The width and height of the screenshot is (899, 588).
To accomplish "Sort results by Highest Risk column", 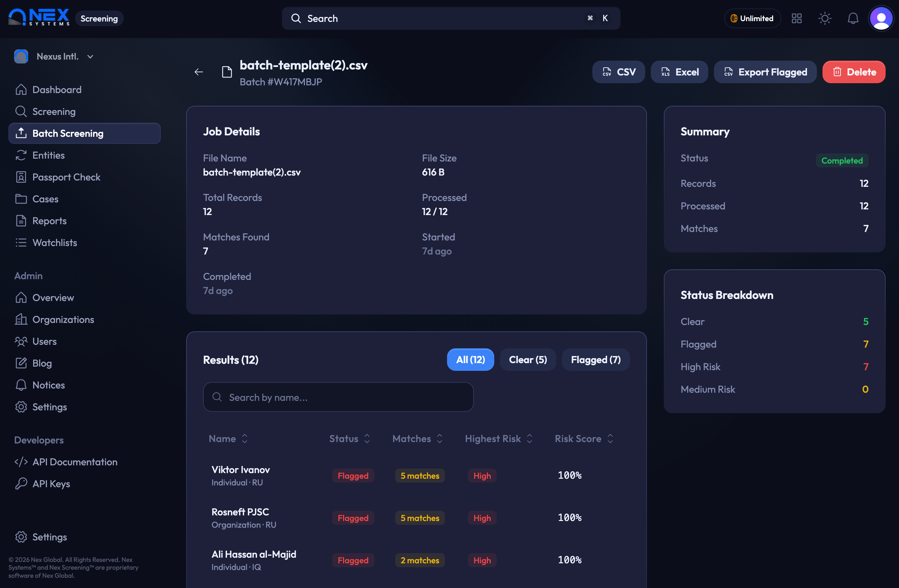I will (499, 439).
